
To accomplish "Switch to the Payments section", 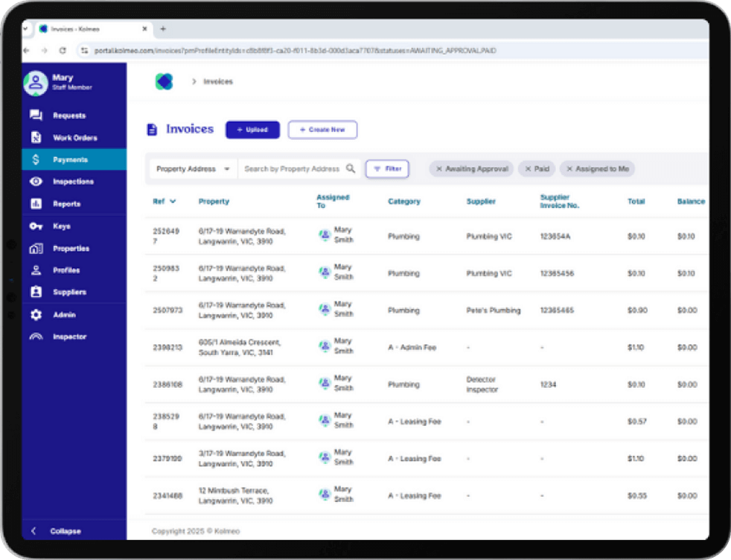I will (x=68, y=159).
